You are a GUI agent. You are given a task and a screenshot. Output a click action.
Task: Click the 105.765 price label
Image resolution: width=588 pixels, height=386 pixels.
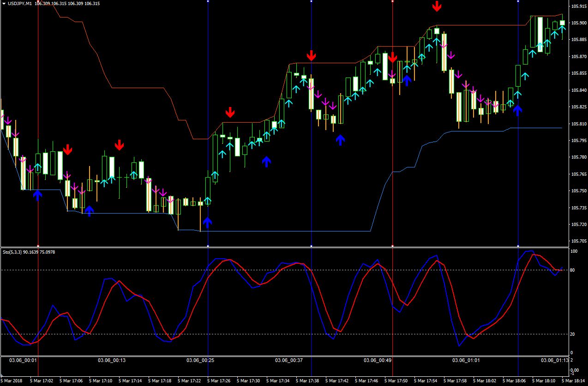[579, 174]
